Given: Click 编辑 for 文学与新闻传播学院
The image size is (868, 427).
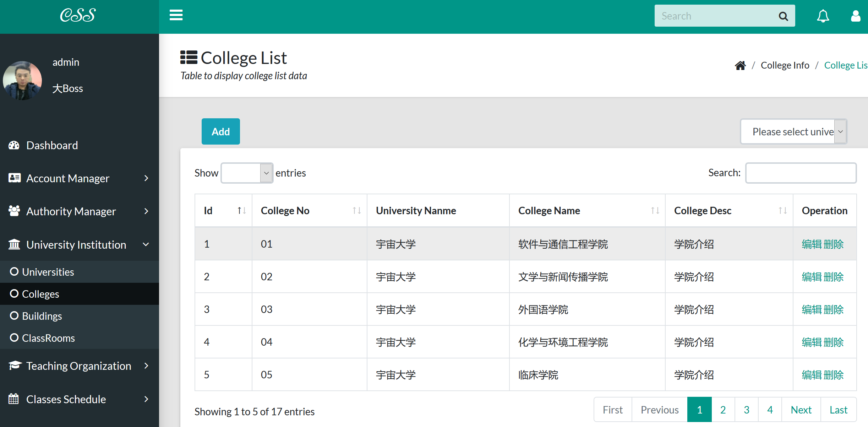Looking at the screenshot, I should [812, 277].
